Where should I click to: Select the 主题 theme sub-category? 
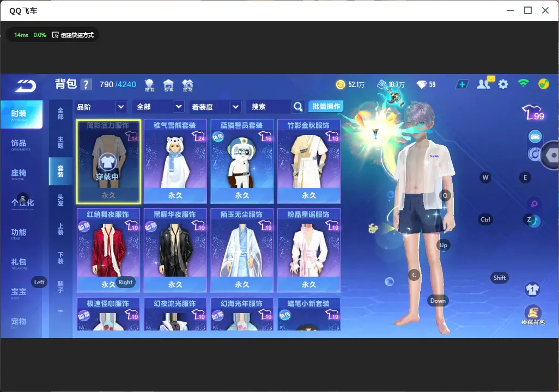click(60, 142)
